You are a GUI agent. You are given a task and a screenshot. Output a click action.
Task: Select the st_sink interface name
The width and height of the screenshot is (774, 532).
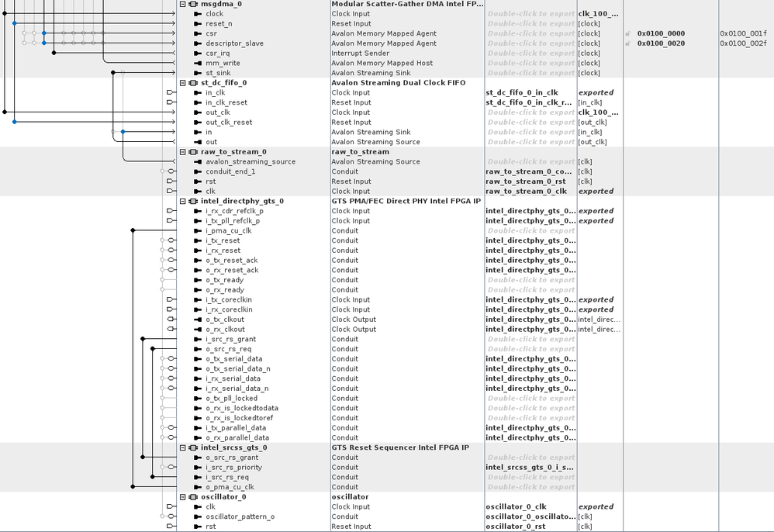pos(218,73)
